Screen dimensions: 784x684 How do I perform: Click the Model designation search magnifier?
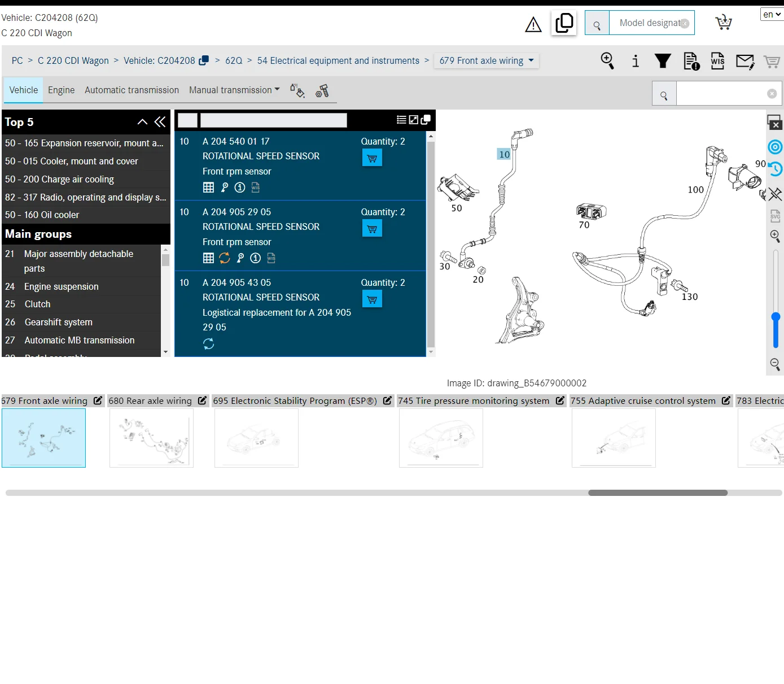(597, 23)
